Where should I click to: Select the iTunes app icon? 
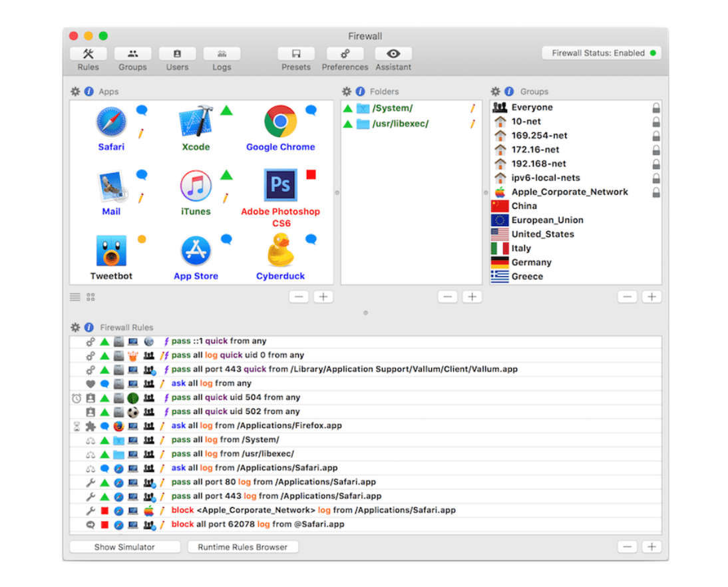pyautogui.click(x=196, y=186)
